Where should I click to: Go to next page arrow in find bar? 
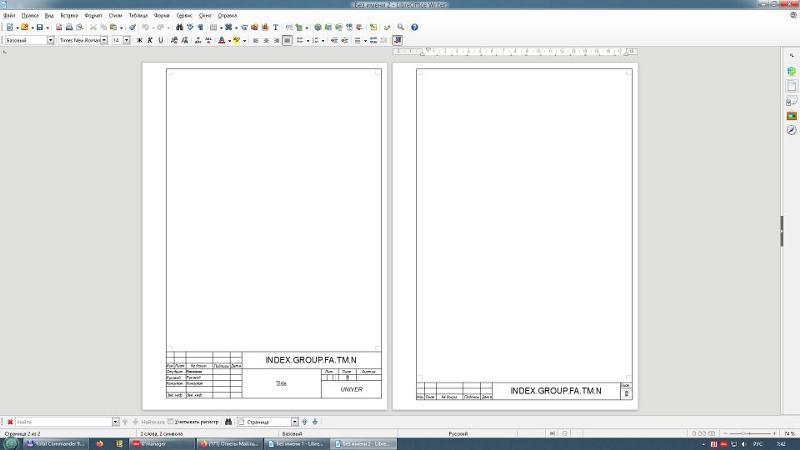coord(315,421)
